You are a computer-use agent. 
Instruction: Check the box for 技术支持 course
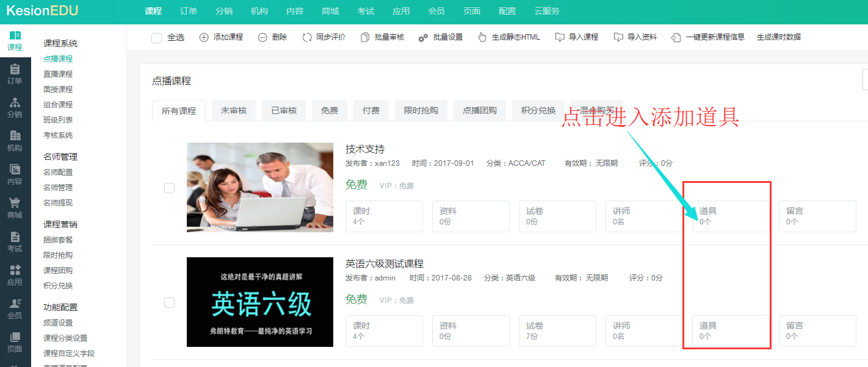[x=170, y=188]
